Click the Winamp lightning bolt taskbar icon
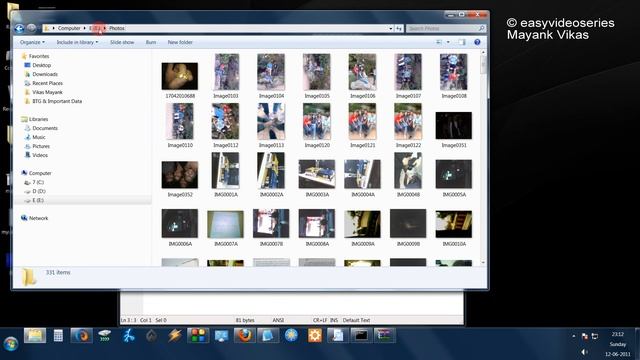 175,336
